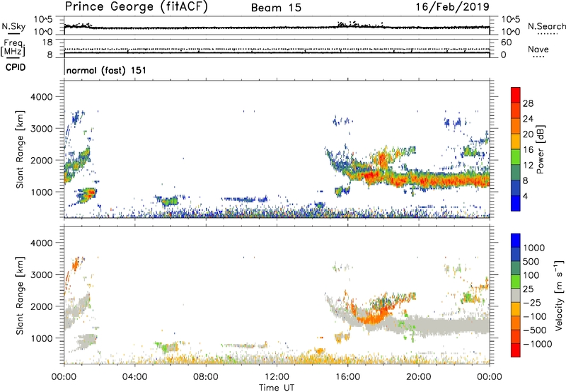The width and height of the screenshot is (566, 392).
Task: Click the red top segment of power colorbar
Action: (516, 96)
